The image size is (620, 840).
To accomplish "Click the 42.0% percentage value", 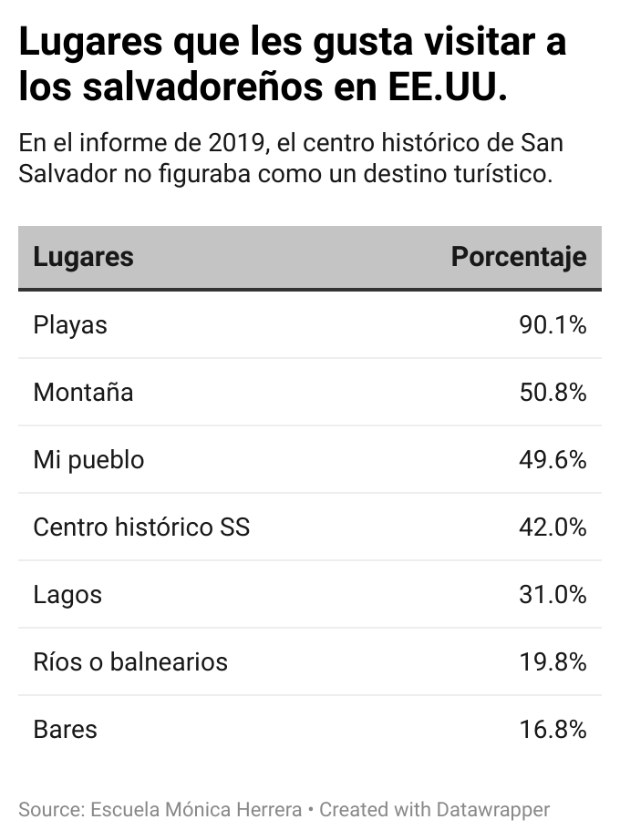I will click(553, 528).
